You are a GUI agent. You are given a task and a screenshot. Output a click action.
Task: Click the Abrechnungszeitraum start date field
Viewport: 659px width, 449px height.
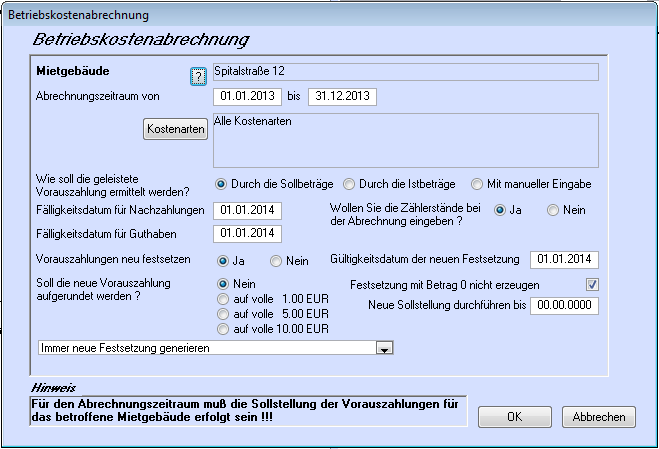247,97
